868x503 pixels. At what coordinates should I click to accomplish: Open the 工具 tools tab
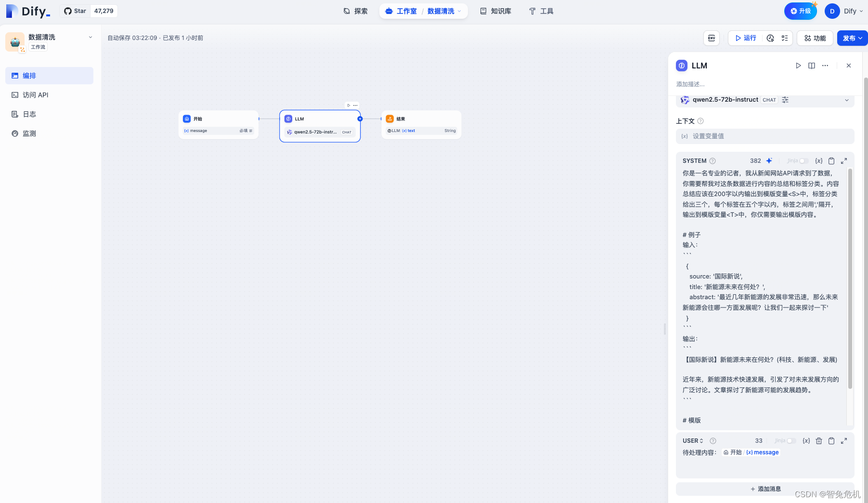coord(541,11)
